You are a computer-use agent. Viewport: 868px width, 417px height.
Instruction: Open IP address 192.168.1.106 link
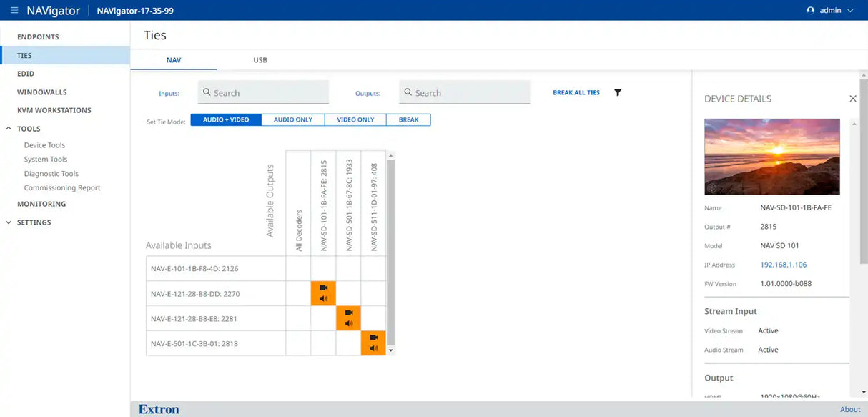click(784, 264)
